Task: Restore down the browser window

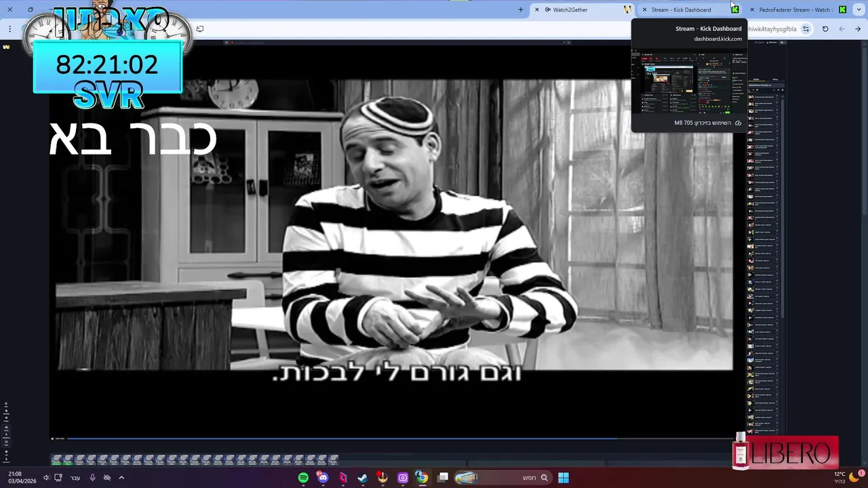Action: [x=31, y=9]
